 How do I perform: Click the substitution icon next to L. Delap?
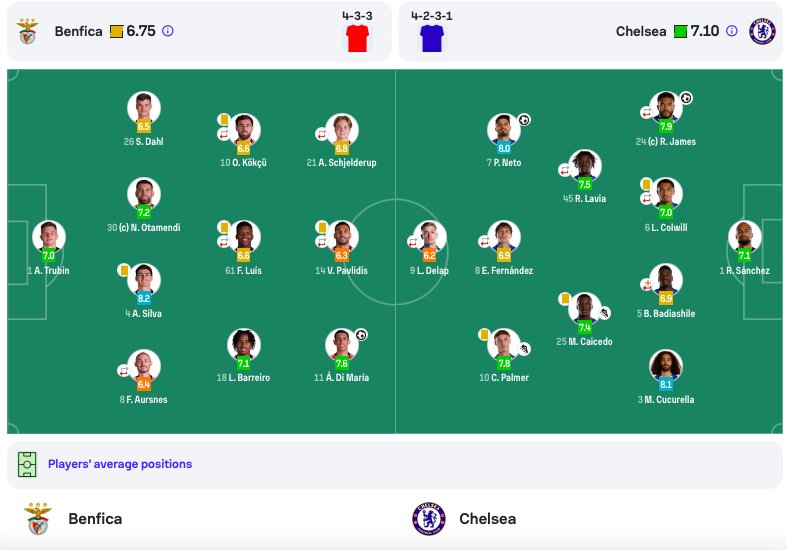click(413, 242)
